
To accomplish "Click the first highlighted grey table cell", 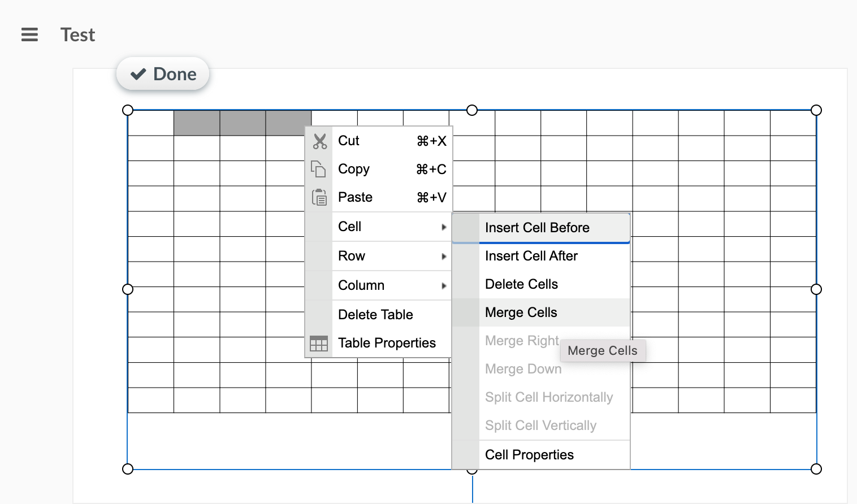I will pos(197,123).
